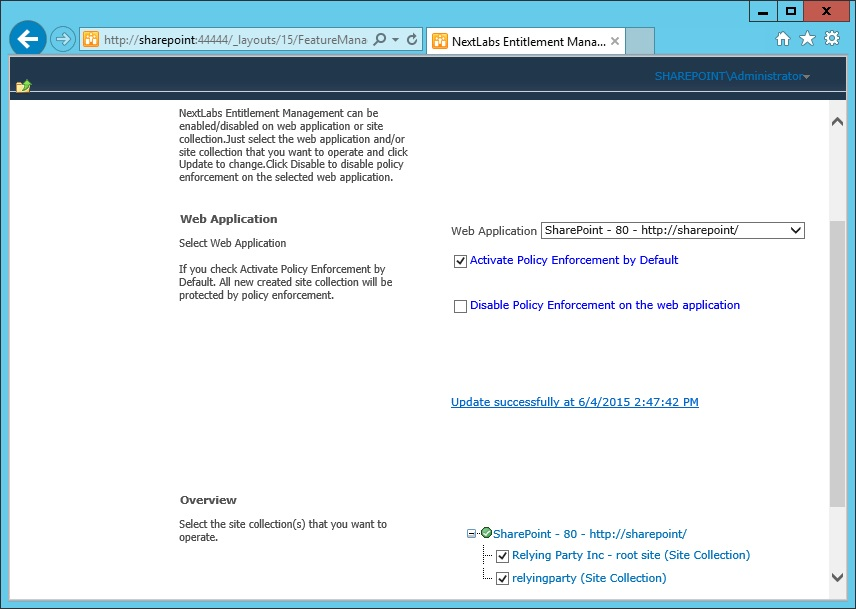Collapse the SharePoint - 80 tree node
The height and width of the screenshot is (609, 856).
pyautogui.click(x=471, y=534)
